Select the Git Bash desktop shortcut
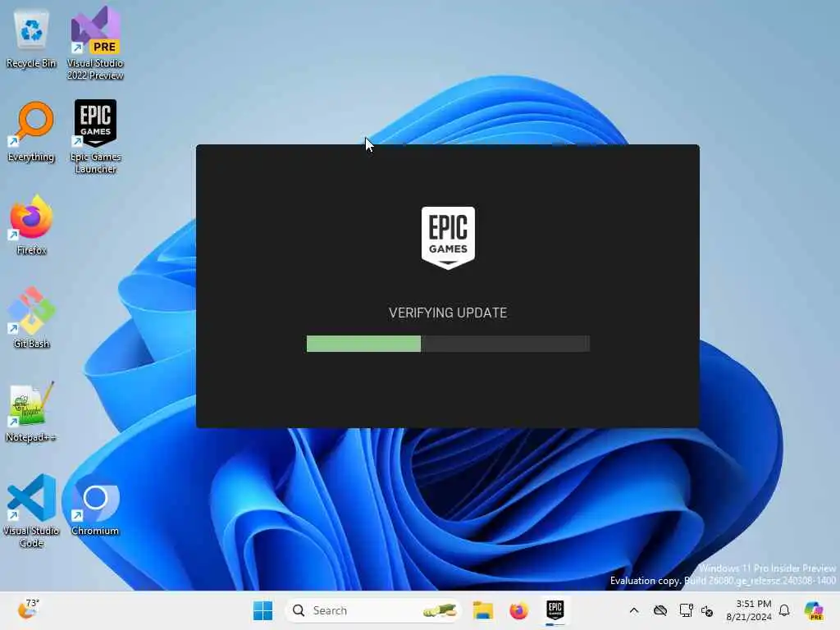Viewport: 840px width, 630px height. [31, 318]
